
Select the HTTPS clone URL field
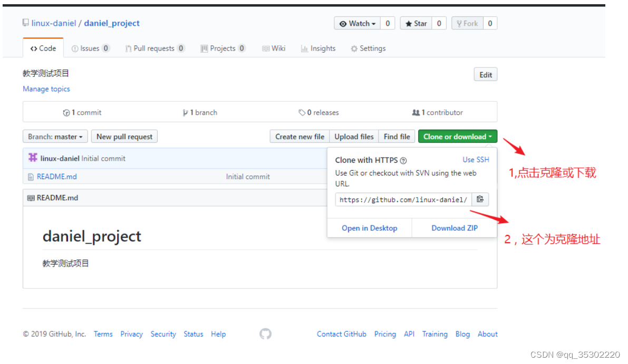pos(403,200)
